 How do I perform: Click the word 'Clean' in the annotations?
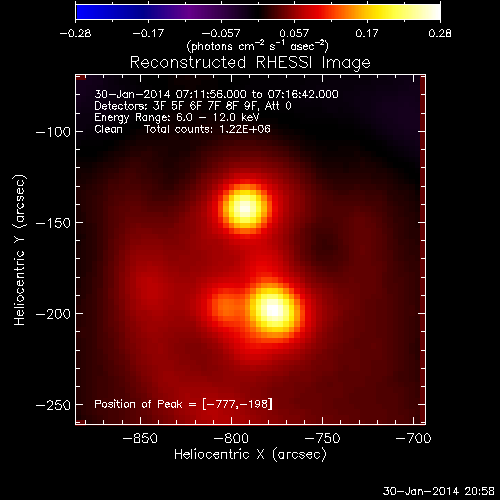tap(108, 129)
